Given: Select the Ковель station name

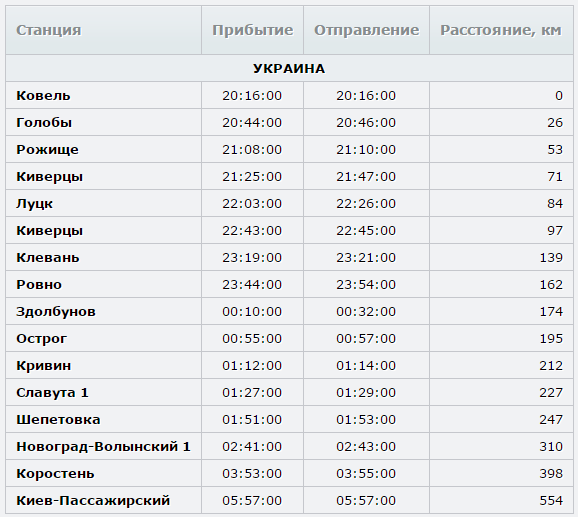Looking at the screenshot, I should pyautogui.click(x=43, y=95).
